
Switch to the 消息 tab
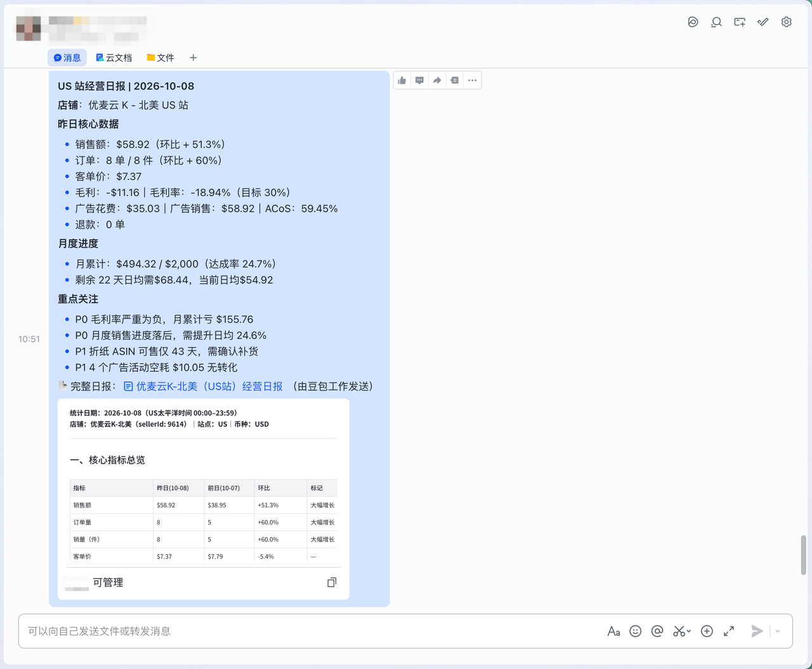[67, 58]
